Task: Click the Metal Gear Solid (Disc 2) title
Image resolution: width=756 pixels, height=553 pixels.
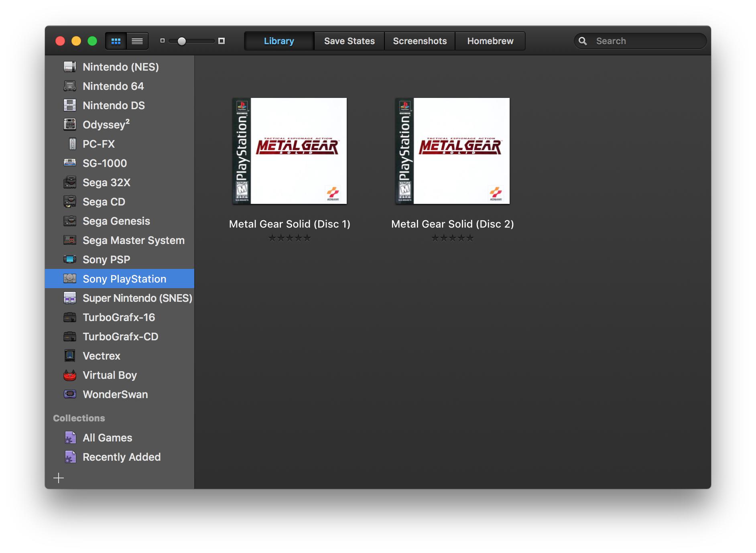Action: [x=453, y=224]
